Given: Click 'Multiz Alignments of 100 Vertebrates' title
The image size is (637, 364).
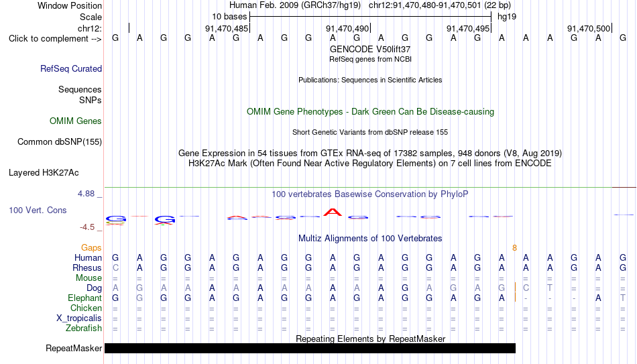Looking at the screenshot, I should pyautogui.click(x=370, y=239).
